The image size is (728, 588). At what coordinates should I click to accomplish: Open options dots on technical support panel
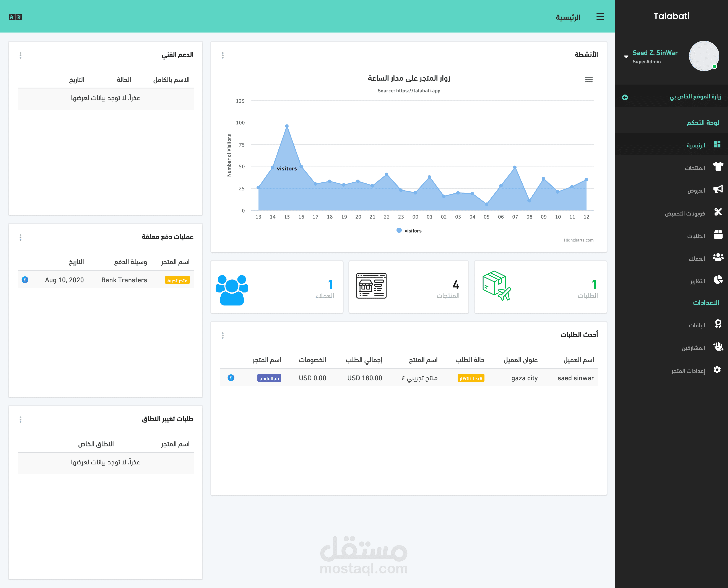tap(20, 55)
